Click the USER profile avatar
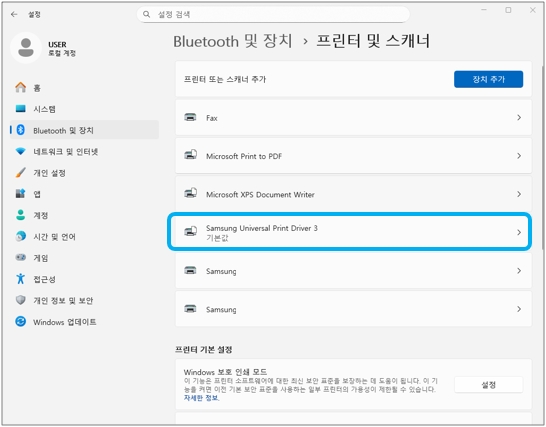Image resolution: width=546 pixels, height=427 pixels. tap(26, 48)
